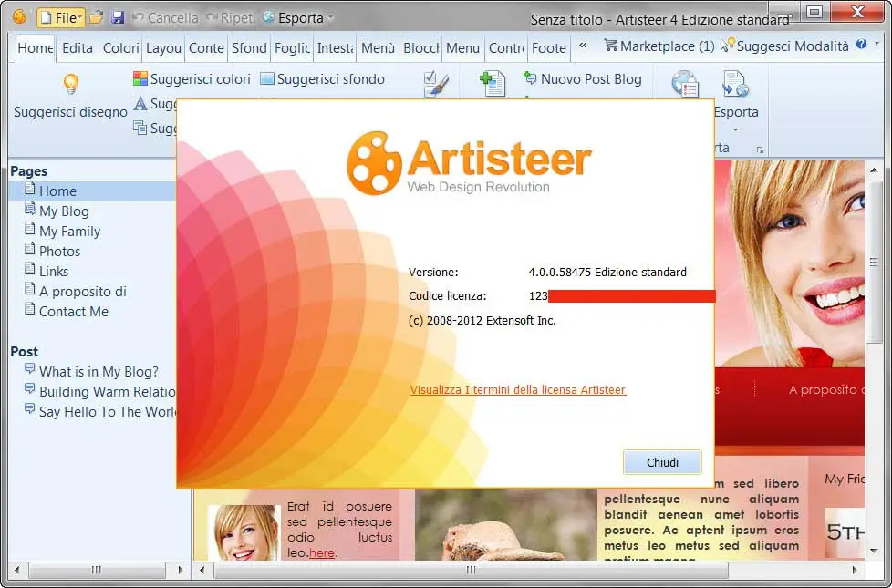
Task: Switch to the Home ribbon tab
Action: pos(36,47)
